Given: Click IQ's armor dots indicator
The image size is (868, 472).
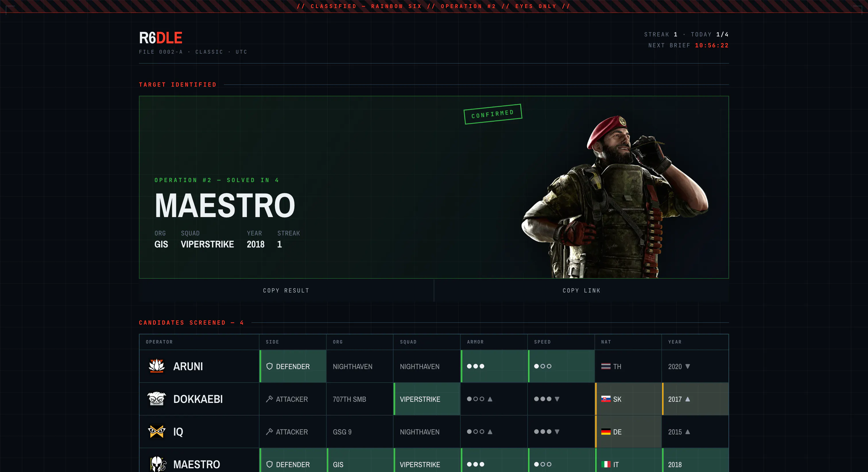Looking at the screenshot, I should pos(475,432).
